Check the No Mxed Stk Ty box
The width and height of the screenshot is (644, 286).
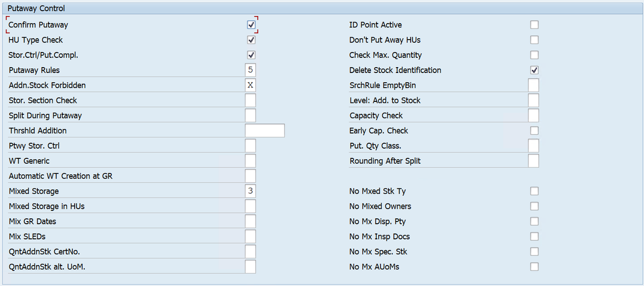534,191
